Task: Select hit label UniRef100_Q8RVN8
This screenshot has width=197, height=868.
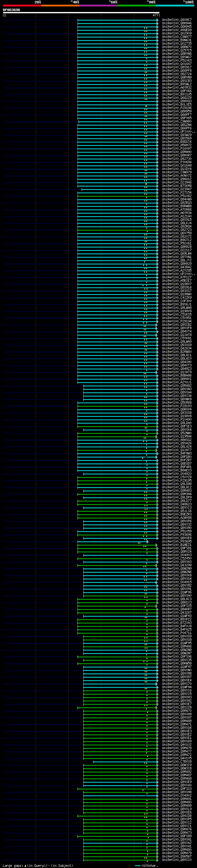Action: [x=177, y=54]
